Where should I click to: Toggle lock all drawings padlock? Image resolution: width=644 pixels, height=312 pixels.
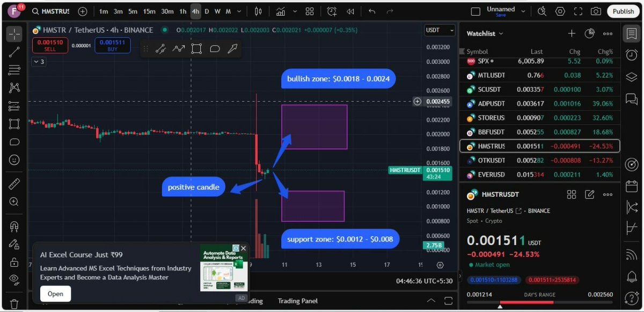click(14, 262)
